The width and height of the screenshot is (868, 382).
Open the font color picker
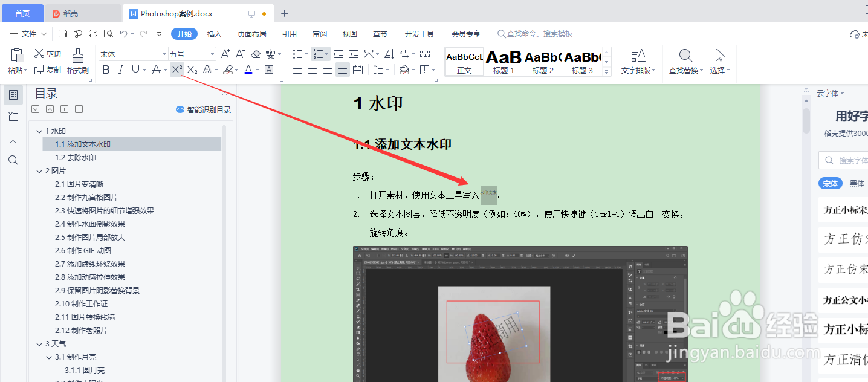(248, 70)
